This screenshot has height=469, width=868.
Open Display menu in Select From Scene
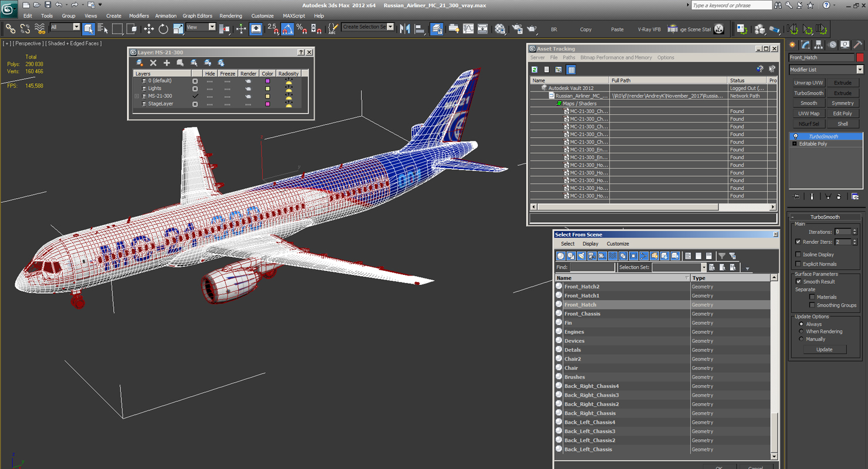[x=590, y=244]
